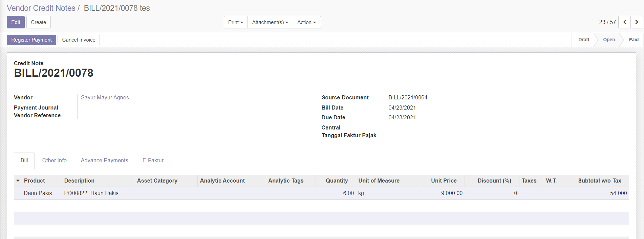The height and width of the screenshot is (239, 644).
Task: Open the Print dropdown
Action: pos(235,22)
